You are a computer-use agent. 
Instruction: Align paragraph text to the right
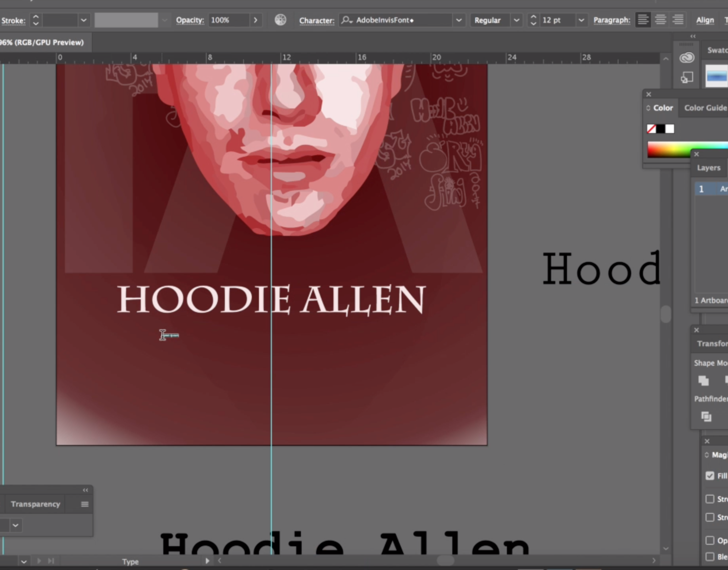tap(678, 20)
